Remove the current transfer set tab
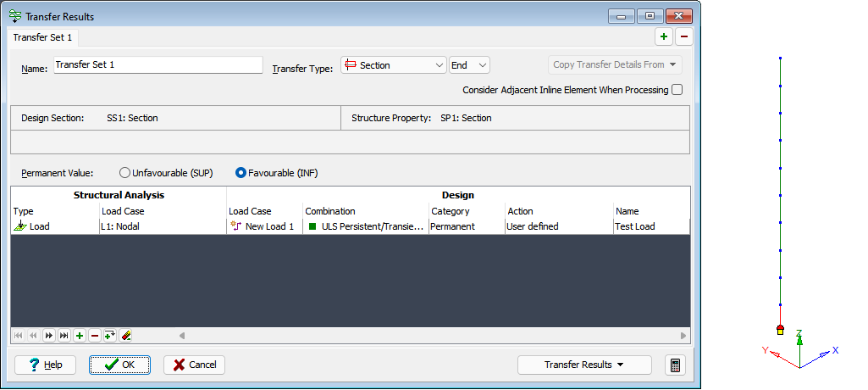 point(683,37)
